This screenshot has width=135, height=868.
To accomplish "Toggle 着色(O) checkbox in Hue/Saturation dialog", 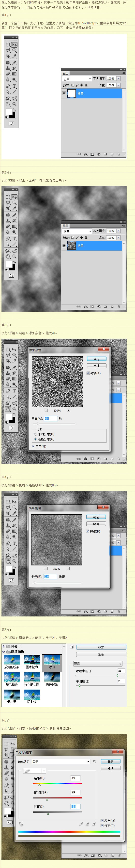I will 102,821.
